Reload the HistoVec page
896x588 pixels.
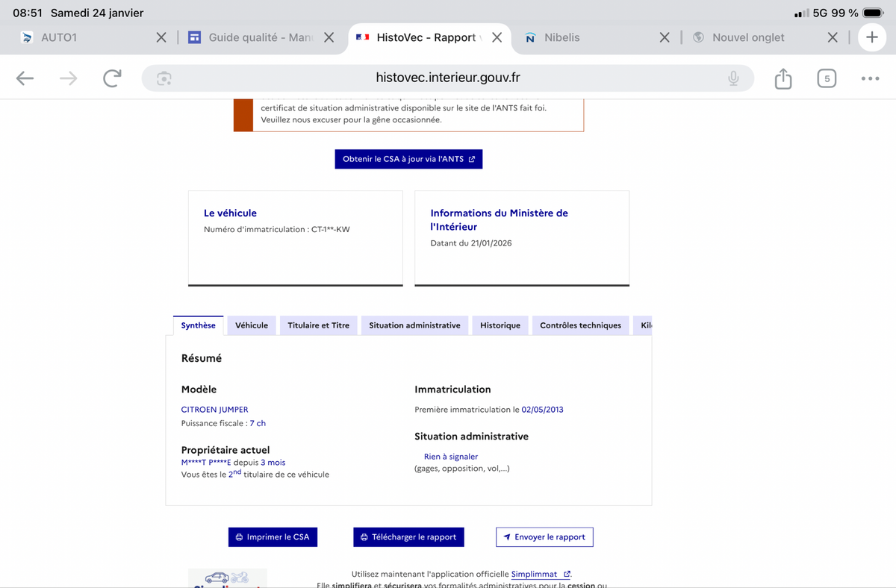tap(112, 78)
